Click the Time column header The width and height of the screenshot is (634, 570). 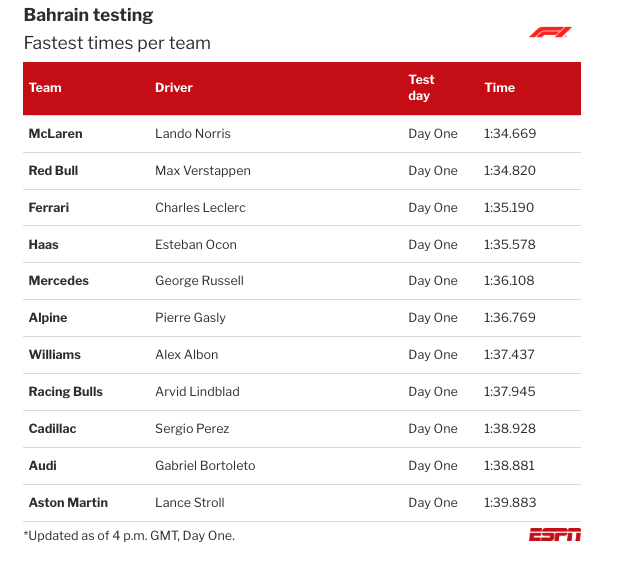pos(500,88)
